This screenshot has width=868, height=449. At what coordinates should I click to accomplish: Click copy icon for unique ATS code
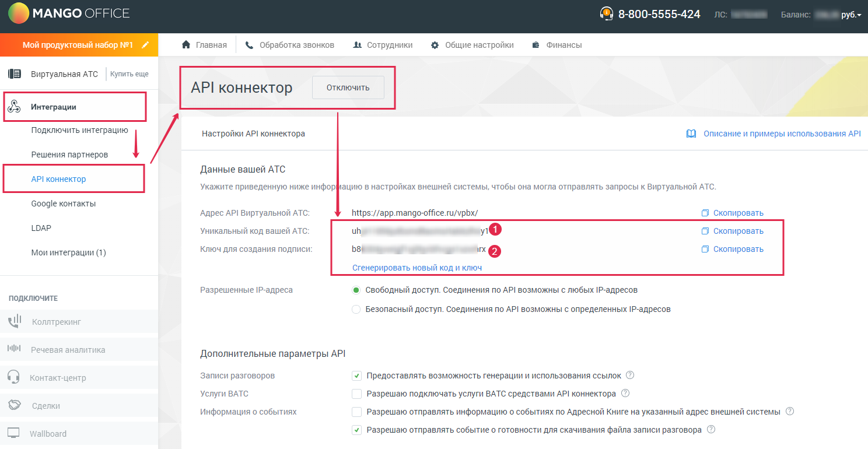coord(705,231)
